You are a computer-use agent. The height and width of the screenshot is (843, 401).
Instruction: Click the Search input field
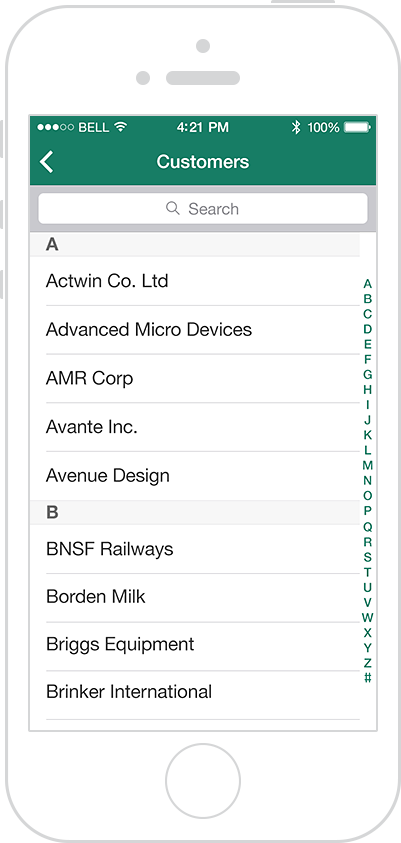(203, 209)
